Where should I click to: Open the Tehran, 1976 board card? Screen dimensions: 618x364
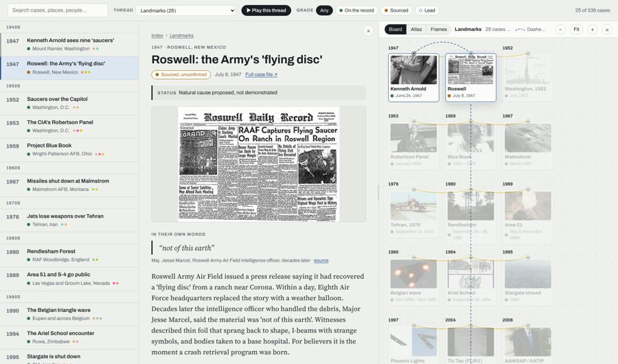(x=413, y=215)
